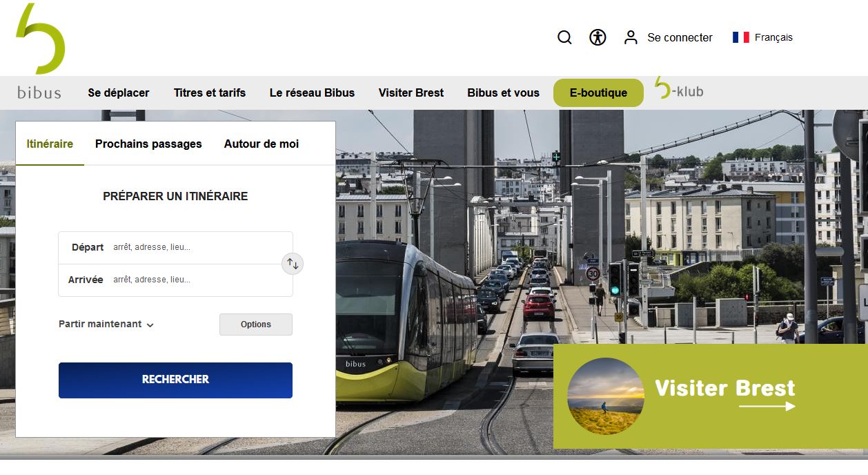Open the Titres et tarifs menu
868x475 pixels.
tap(210, 93)
